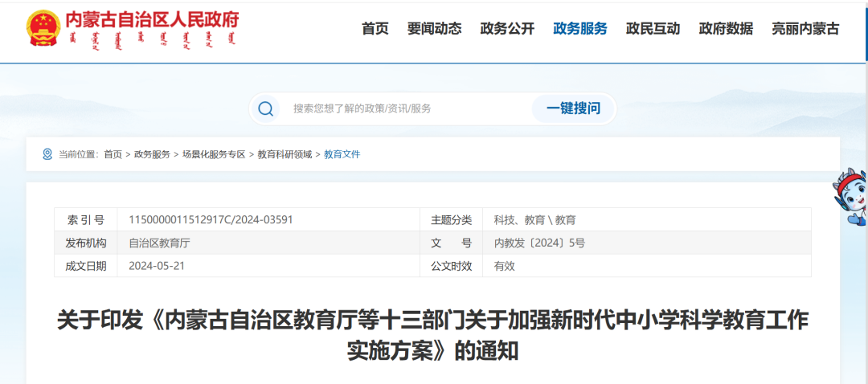Image resolution: width=868 pixels, height=384 pixels.
Task: Click the 索引号 label cell
Action: point(86,219)
